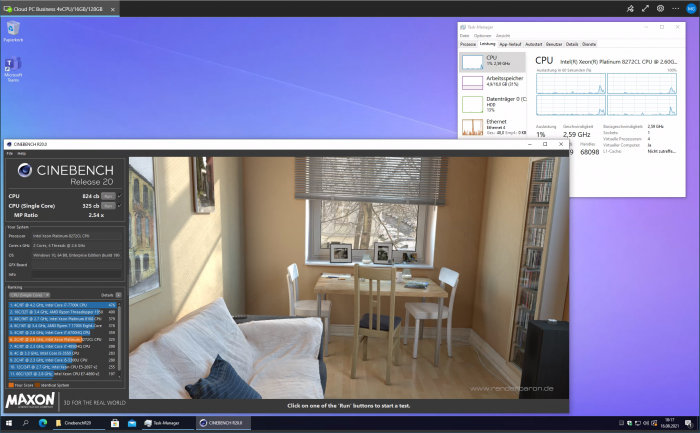Select ranking row Intel Core i7-7700K CPU
700x433 pixels.
[62, 305]
